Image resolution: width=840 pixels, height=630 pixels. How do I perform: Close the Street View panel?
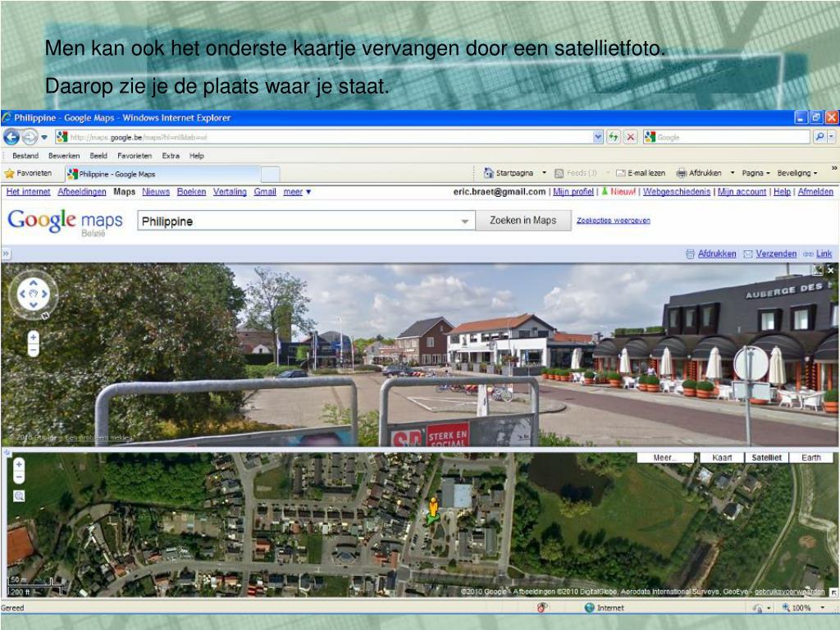point(831,271)
